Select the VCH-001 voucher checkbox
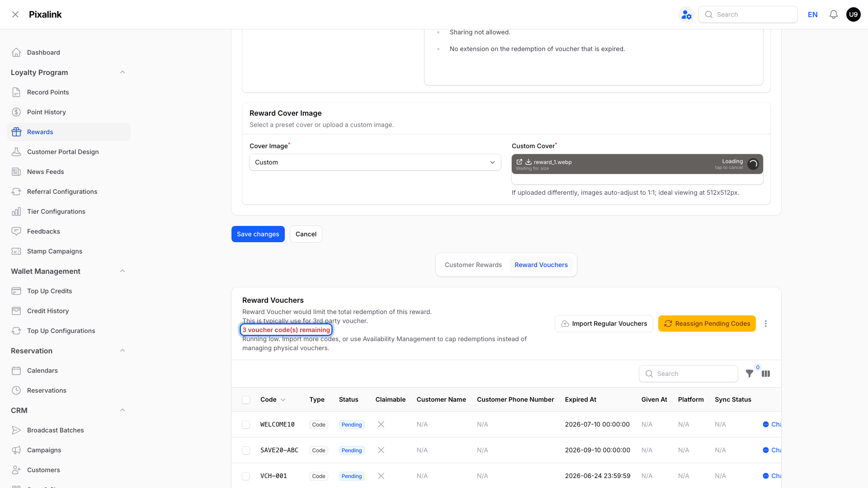The height and width of the screenshot is (488, 868). click(x=246, y=476)
